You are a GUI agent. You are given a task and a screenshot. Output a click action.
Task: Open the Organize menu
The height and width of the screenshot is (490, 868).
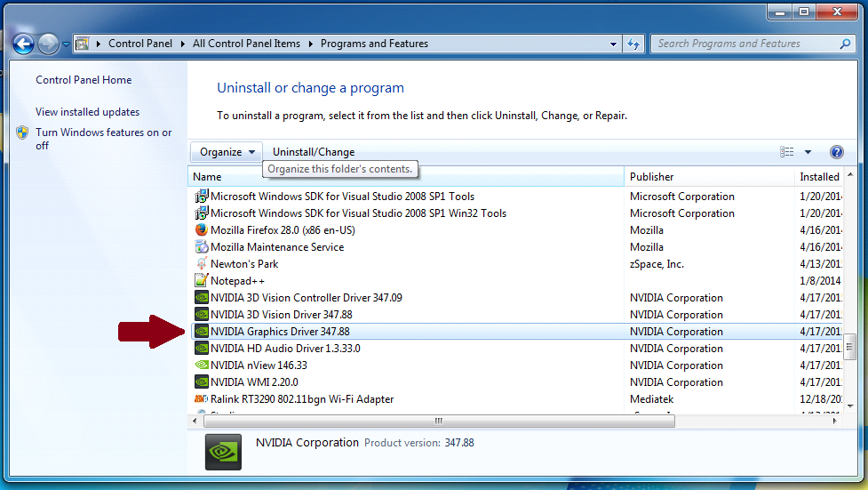pos(227,152)
